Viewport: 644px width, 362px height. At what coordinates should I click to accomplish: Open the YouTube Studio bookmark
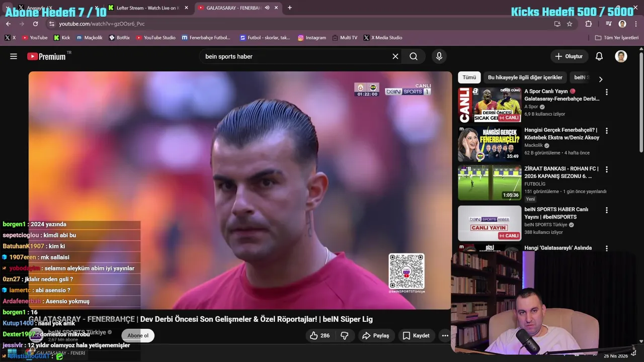click(155, 38)
